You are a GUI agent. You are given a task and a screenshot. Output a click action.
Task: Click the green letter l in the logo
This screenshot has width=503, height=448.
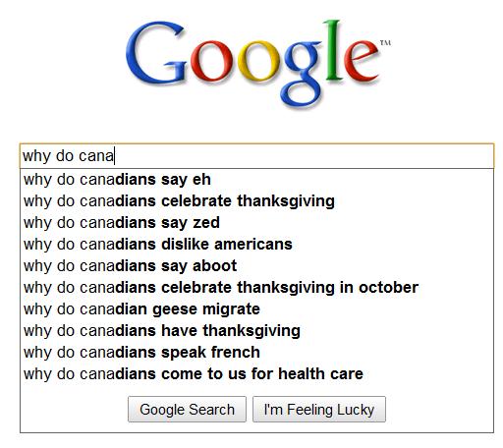click(x=333, y=50)
